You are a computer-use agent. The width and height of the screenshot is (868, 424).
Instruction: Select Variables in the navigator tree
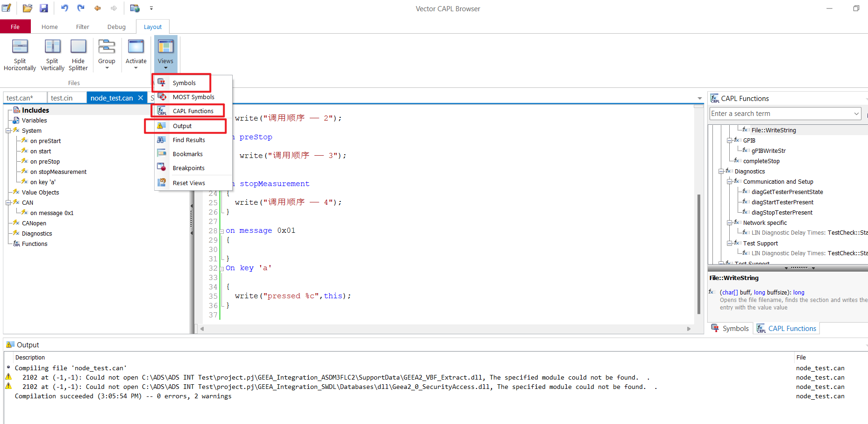pos(34,120)
